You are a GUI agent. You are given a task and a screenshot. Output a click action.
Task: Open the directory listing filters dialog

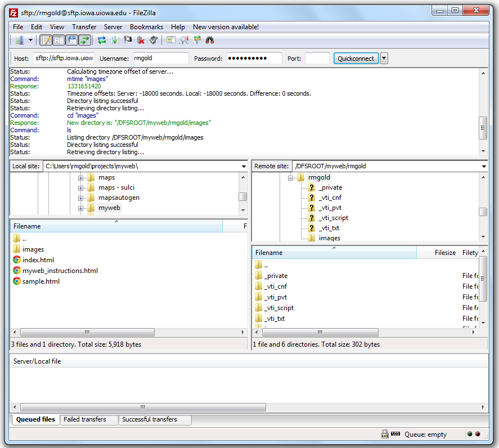pyautogui.click(x=171, y=40)
